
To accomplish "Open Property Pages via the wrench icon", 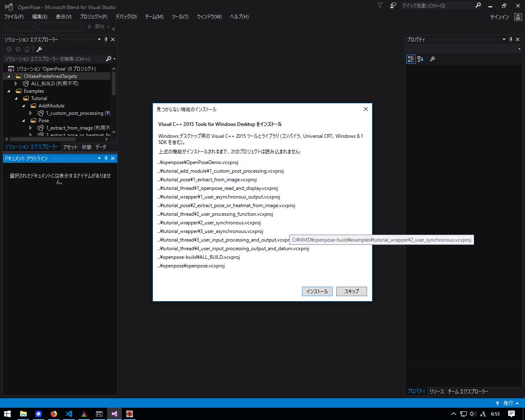I will [x=432, y=59].
